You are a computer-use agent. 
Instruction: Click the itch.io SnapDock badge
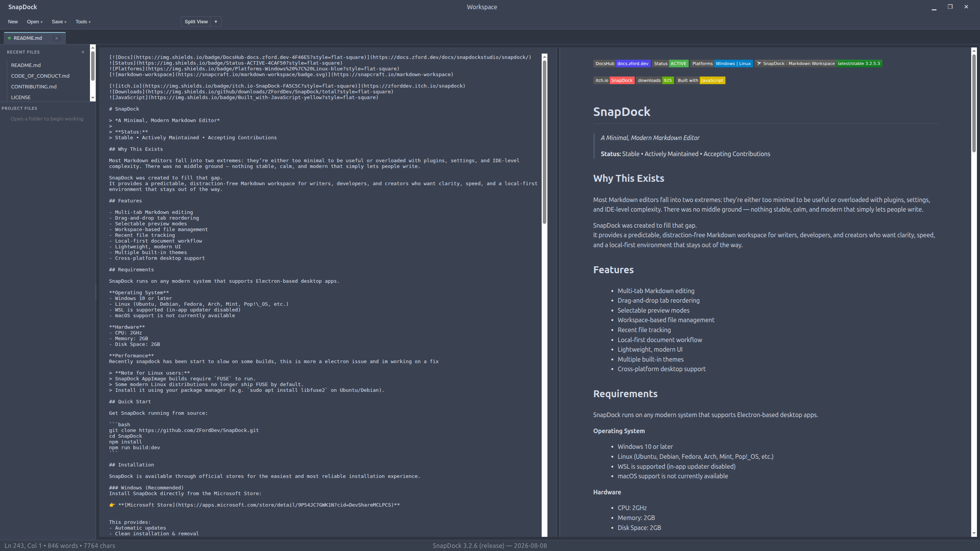point(614,80)
